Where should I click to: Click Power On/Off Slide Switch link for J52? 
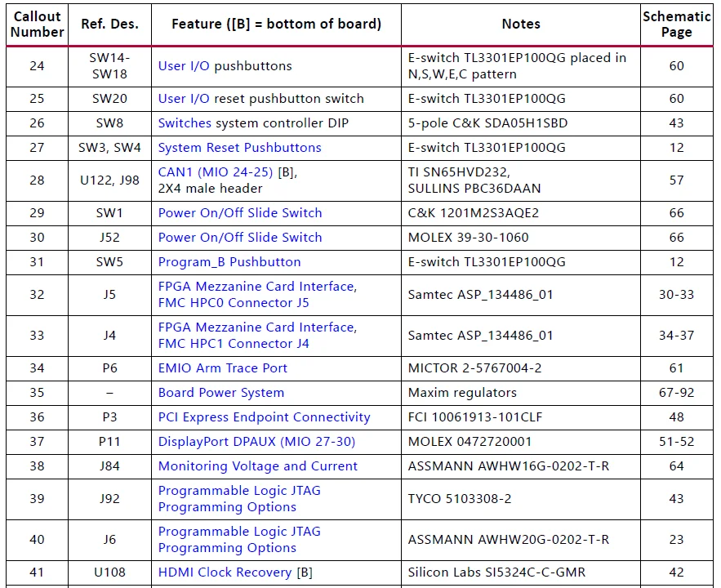[239, 238]
